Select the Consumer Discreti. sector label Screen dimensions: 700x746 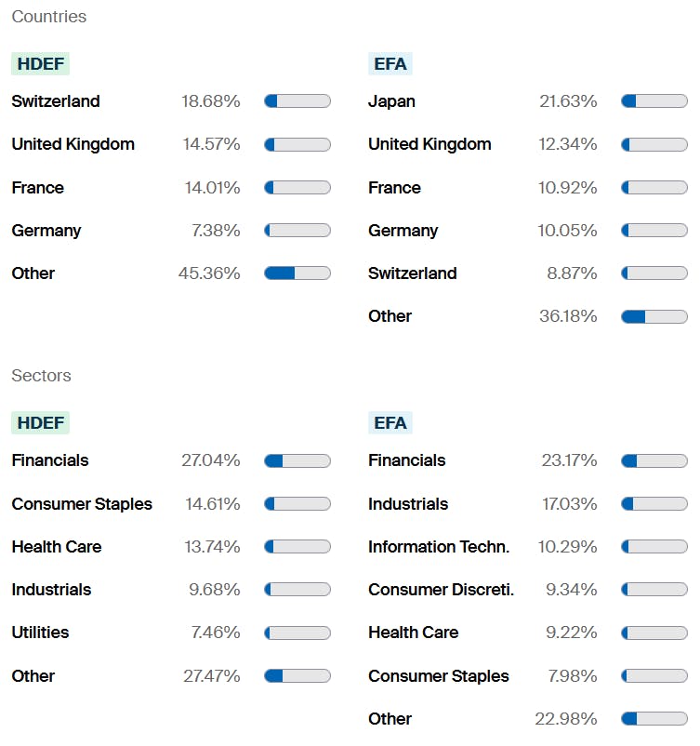coord(441,590)
